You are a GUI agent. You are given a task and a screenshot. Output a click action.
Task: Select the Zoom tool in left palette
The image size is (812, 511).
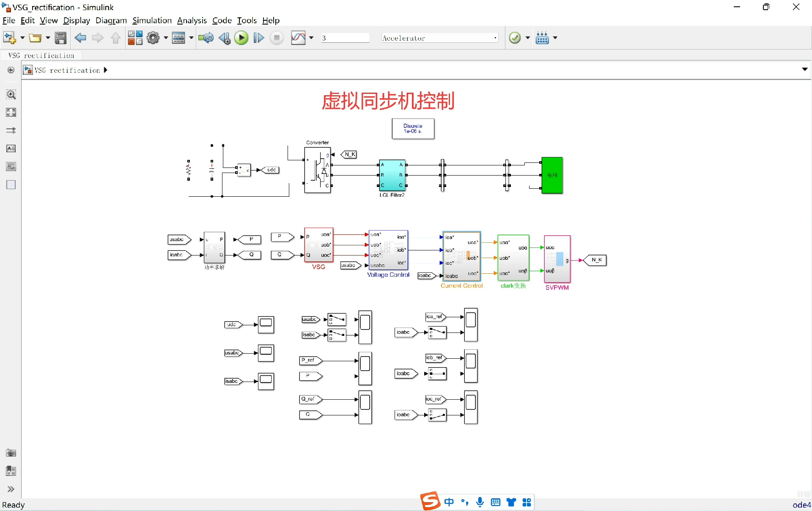pos(11,94)
